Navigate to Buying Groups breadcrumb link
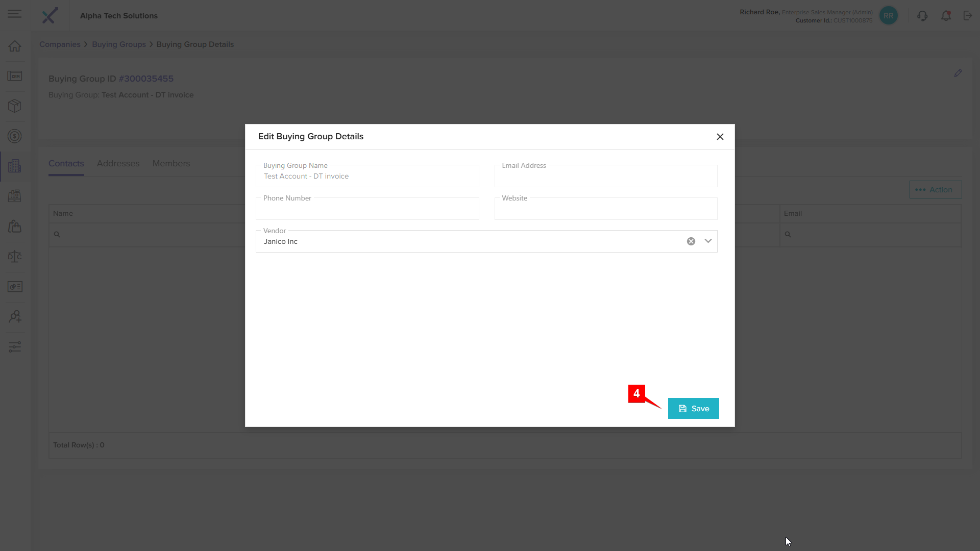Screen dimensions: 980x551 click(x=118, y=44)
